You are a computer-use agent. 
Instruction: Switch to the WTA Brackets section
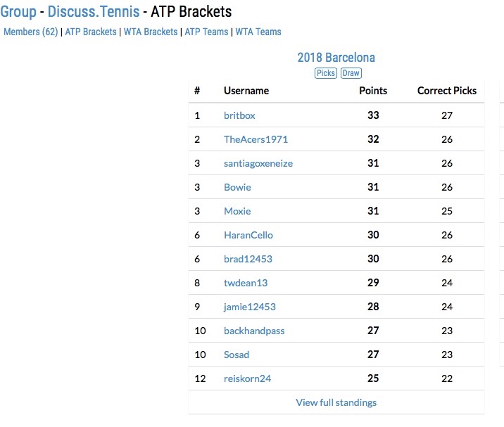(x=151, y=32)
